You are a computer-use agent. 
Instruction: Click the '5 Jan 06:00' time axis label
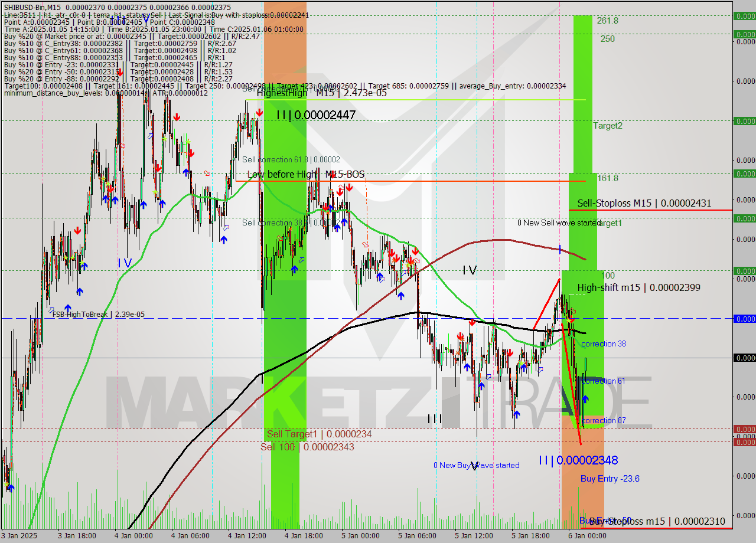click(x=418, y=536)
